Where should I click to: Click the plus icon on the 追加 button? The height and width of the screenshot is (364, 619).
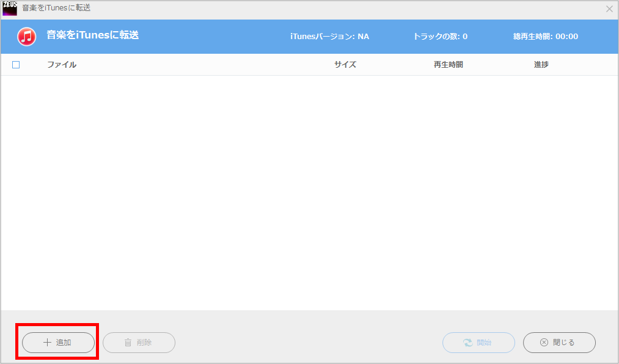click(x=47, y=343)
